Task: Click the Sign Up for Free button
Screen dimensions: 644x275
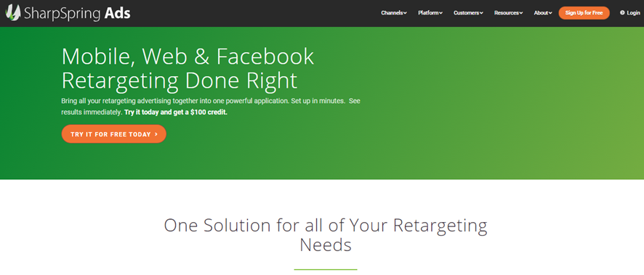Action: (x=584, y=13)
